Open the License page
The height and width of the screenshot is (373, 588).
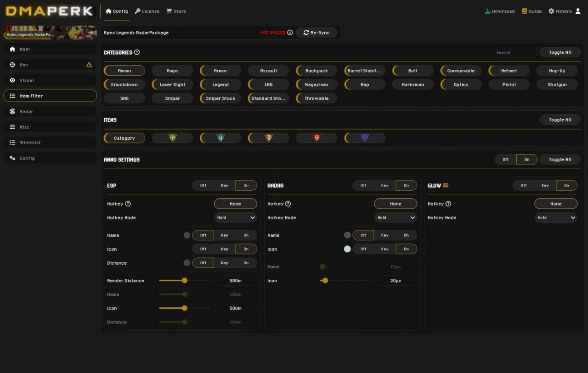(147, 11)
